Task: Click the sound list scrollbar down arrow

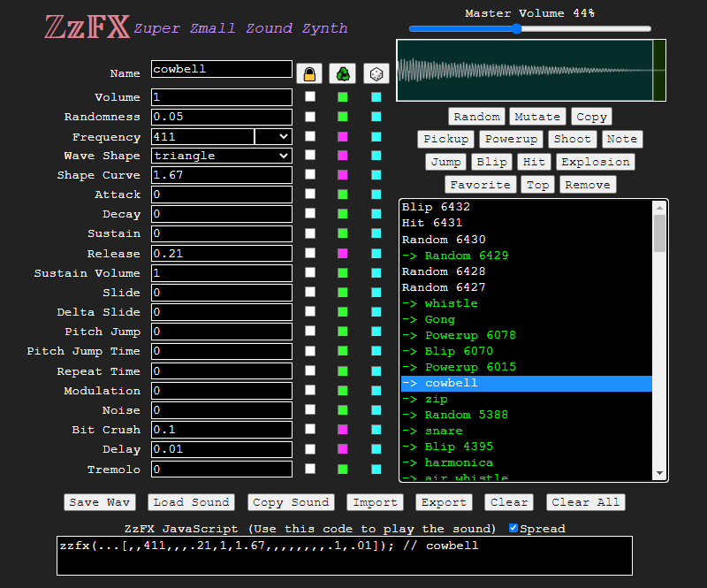Action: click(659, 473)
